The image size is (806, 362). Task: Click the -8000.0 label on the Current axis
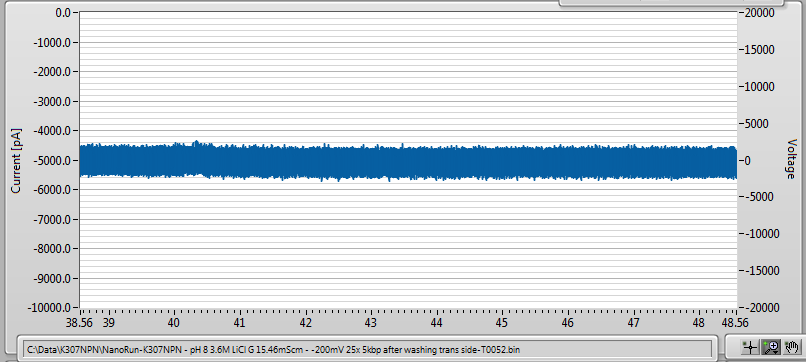pyautogui.click(x=53, y=249)
